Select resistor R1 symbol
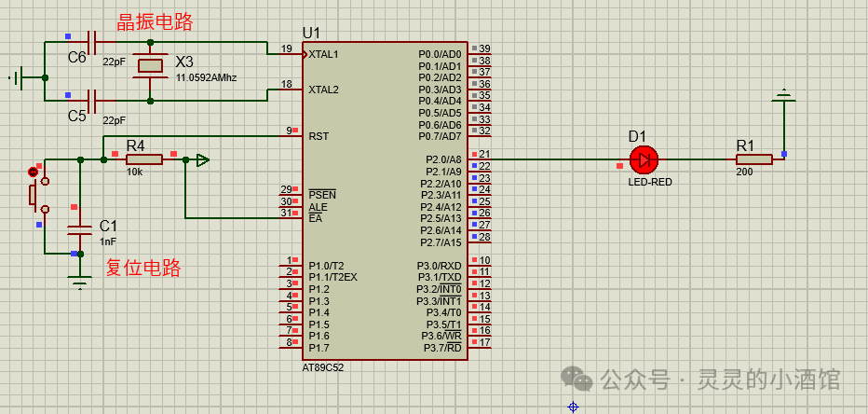The width and height of the screenshot is (868, 414). (x=754, y=159)
